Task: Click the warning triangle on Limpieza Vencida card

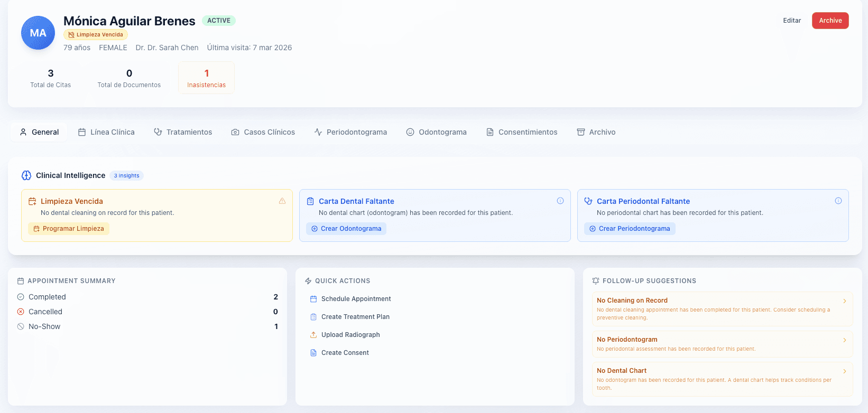Action: 282,201
